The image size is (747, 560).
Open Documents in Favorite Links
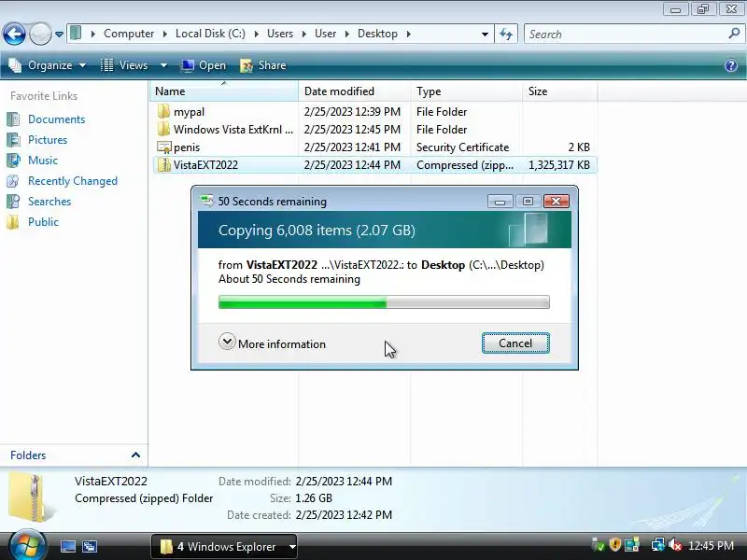coord(56,119)
